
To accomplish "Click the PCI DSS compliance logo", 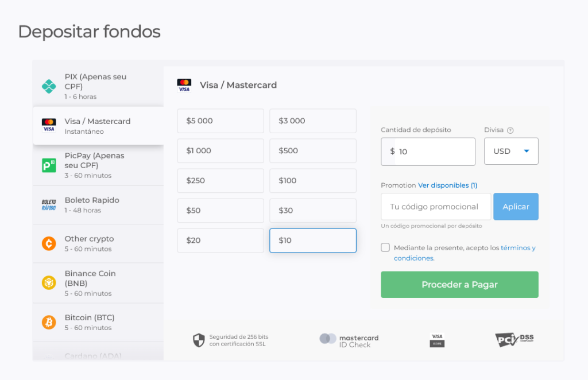I will [514, 339].
